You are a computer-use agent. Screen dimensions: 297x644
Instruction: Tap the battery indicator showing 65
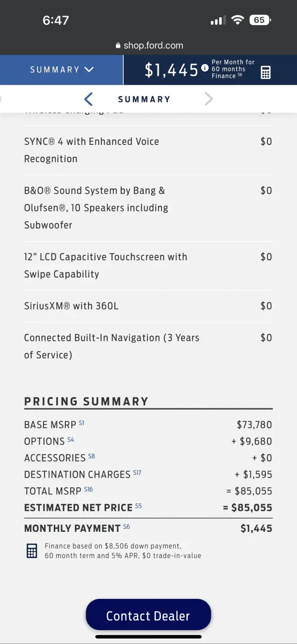(x=260, y=20)
